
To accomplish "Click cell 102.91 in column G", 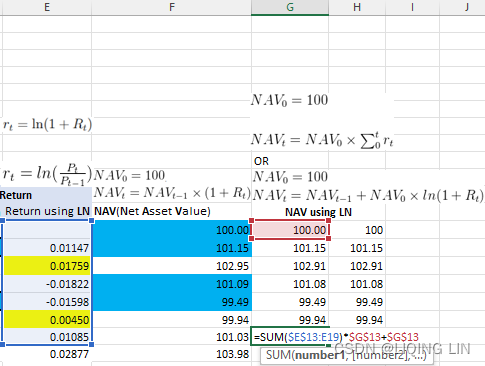I will (290, 266).
